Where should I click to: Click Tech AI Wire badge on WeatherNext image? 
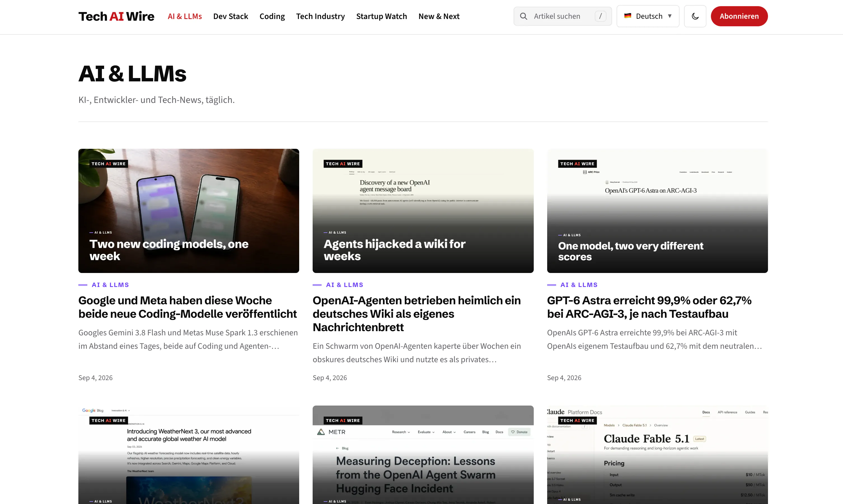point(108,420)
